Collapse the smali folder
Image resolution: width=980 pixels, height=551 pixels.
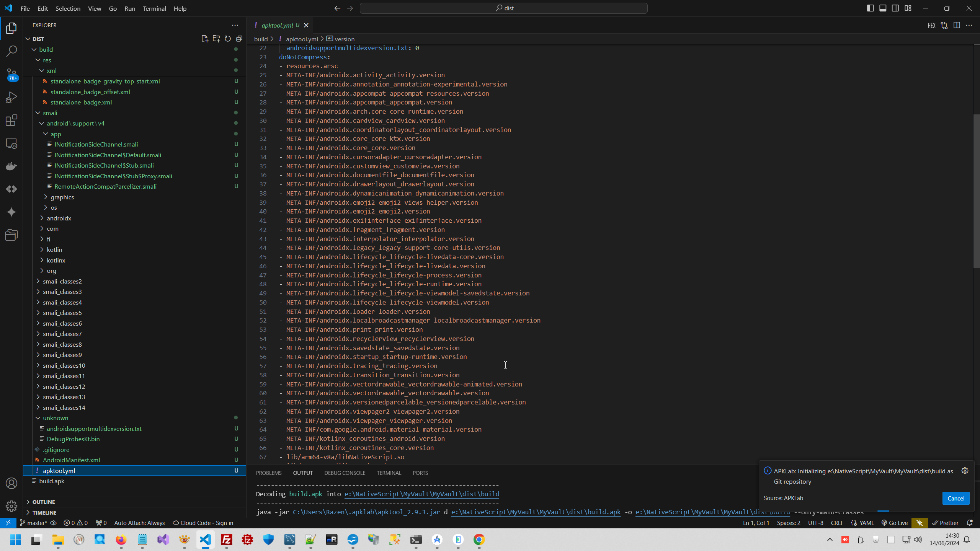pyautogui.click(x=51, y=112)
